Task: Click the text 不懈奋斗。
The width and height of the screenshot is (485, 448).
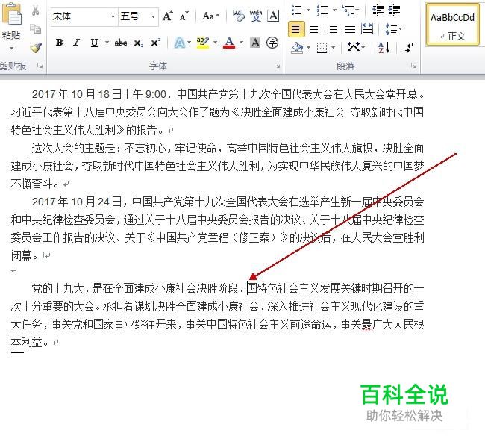Action: (x=35, y=184)
